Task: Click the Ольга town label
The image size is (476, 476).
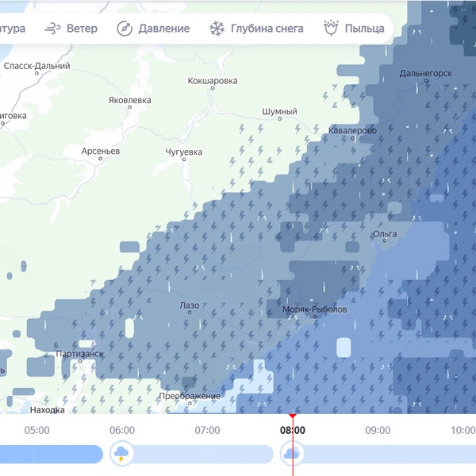Action: 385,234
